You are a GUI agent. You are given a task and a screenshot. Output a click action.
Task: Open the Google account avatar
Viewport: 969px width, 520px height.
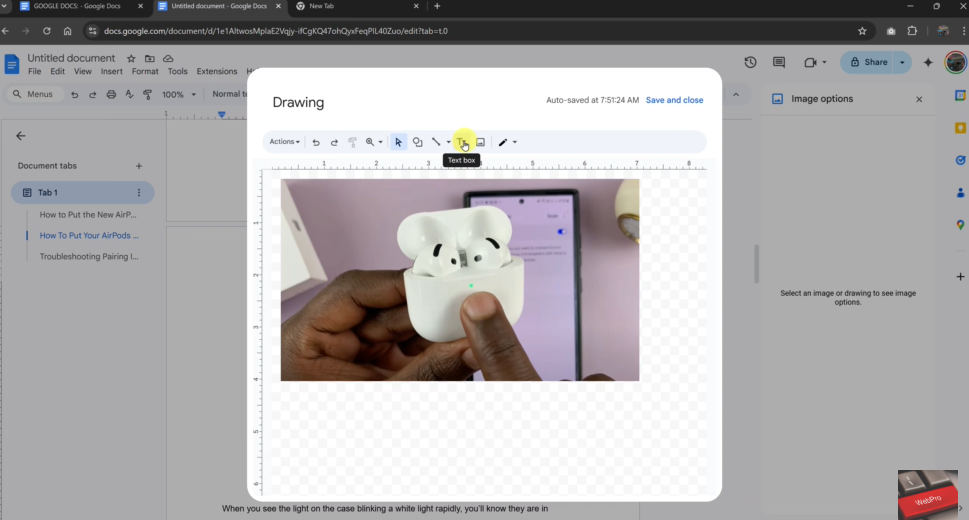point(955,62)
